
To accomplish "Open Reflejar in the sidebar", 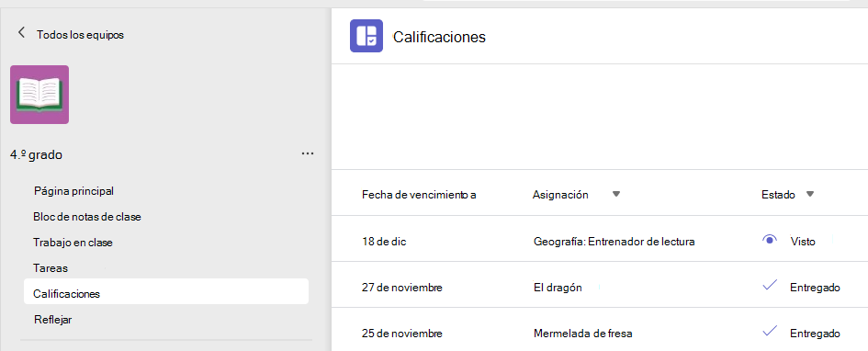I will [x=52, y=320].
